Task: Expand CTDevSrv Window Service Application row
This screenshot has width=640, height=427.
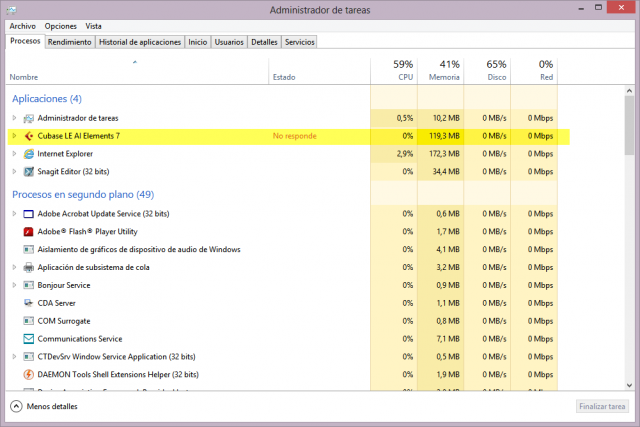Action: point(14,356)
